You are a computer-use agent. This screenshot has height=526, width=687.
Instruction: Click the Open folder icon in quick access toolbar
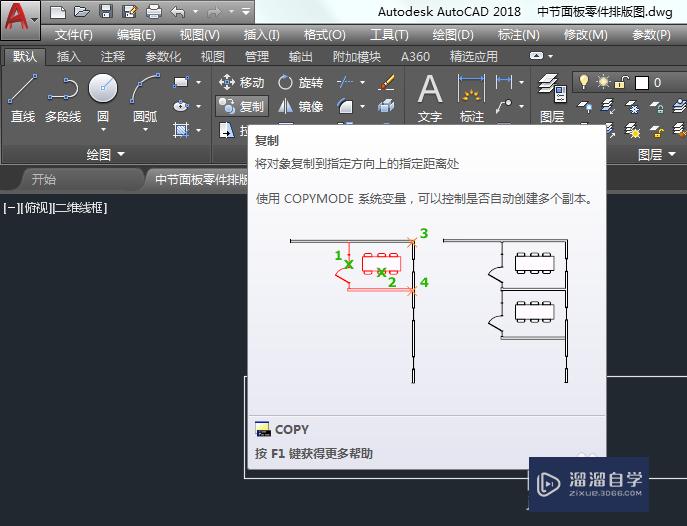pyautogui.click(x=81, y=12)
